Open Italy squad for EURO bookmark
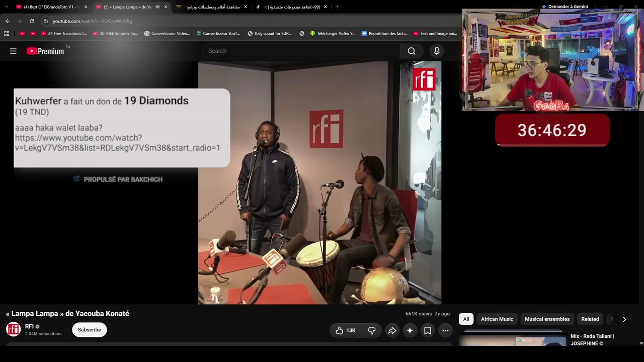This screenshot has height=362, width=644. tap(270, 34)
